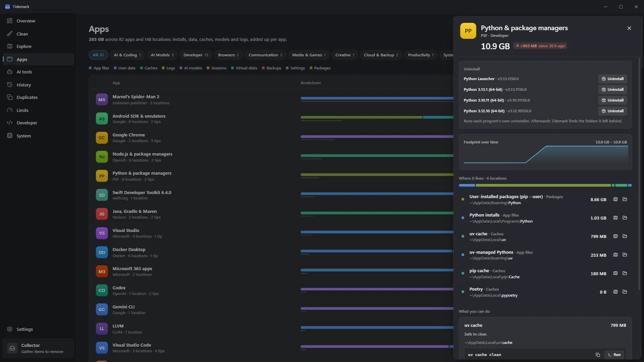Show Python installs location in map
Screen dimensions: 644x362
(615, 218)
